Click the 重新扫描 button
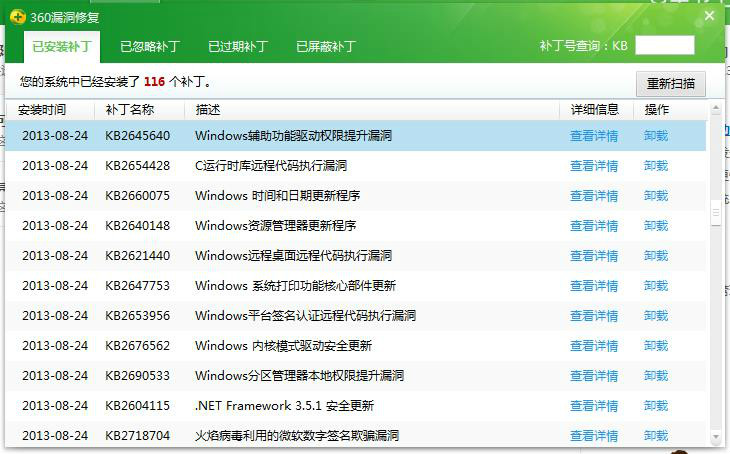Screen dimensions: 730x454 tap(671, 84)
